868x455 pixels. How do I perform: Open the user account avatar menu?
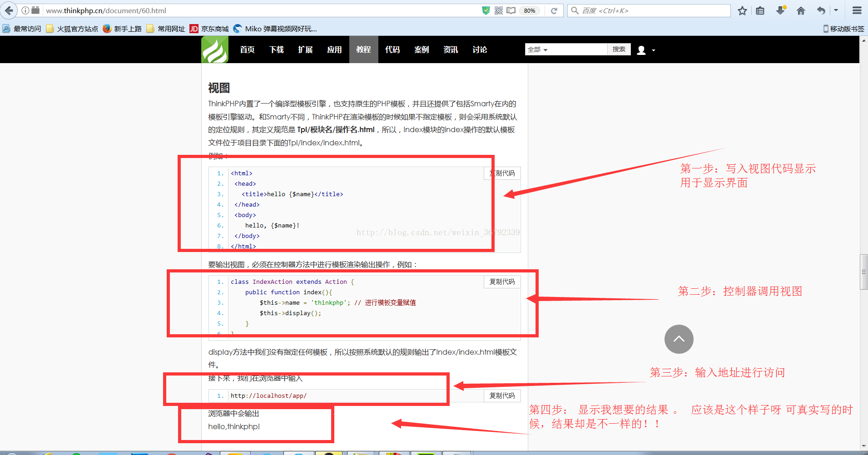tap(641, 50)
